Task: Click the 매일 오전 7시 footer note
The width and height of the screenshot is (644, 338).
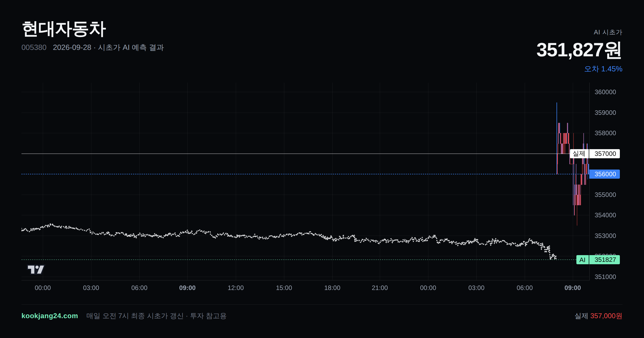Action: coord(156,316)
